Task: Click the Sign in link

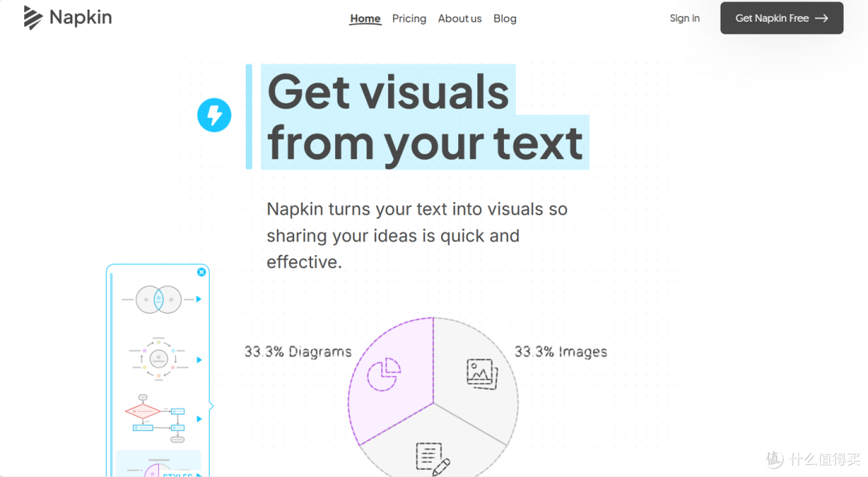Action: [x=685, y=19]
